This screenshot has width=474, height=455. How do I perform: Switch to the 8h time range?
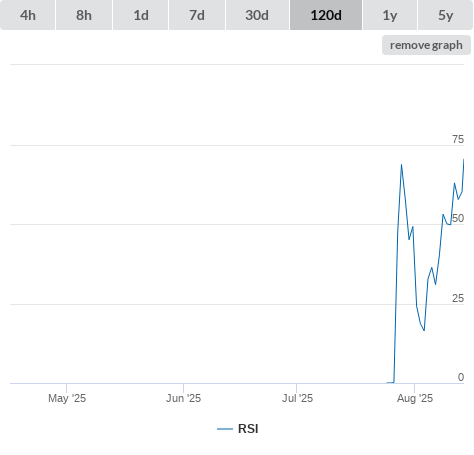tap(84, 15)
